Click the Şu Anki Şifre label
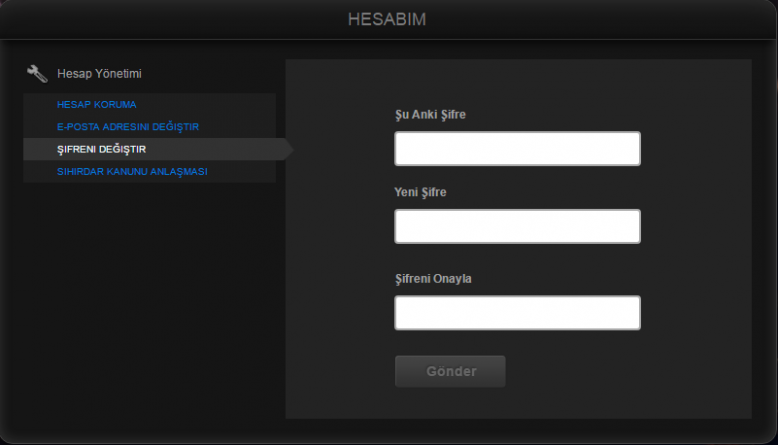This screenshot has width=778, height=445. pos(430,115)
